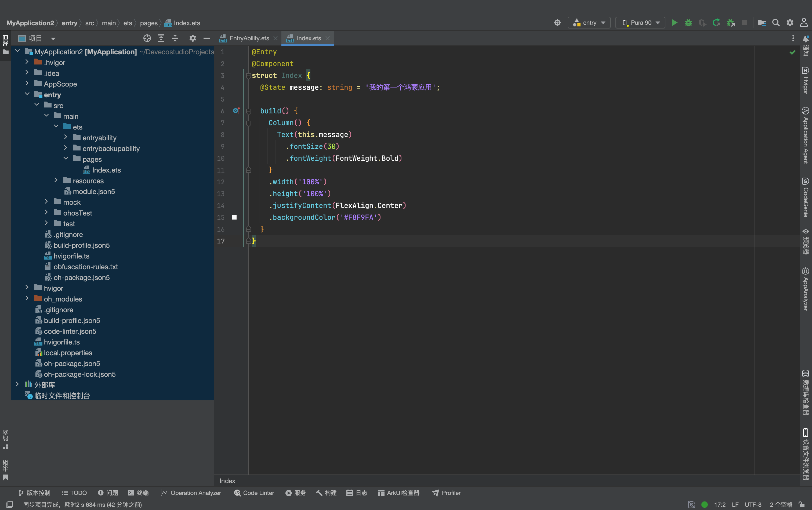Image resolution: width=812 pixels, height=510 pixels.
Task: Open the Profiler tool tab
Action: 446,493
